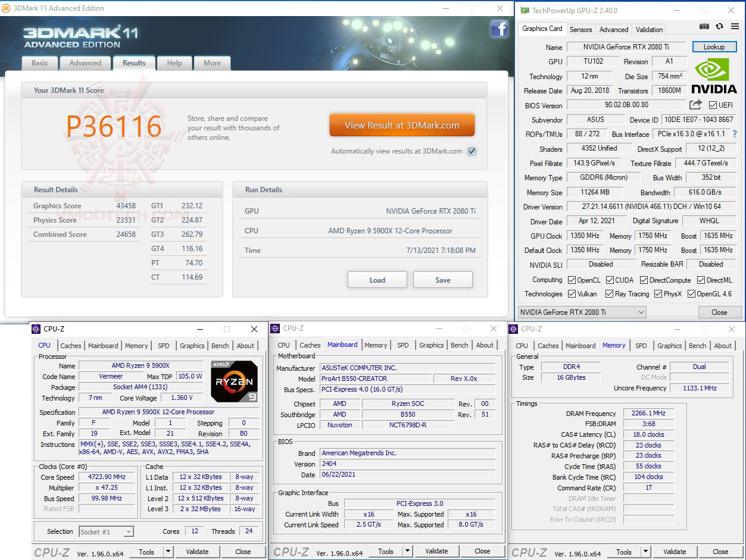Click the 3DMark icon in the titlebar

pyautogui.click(x=5, y=8)
